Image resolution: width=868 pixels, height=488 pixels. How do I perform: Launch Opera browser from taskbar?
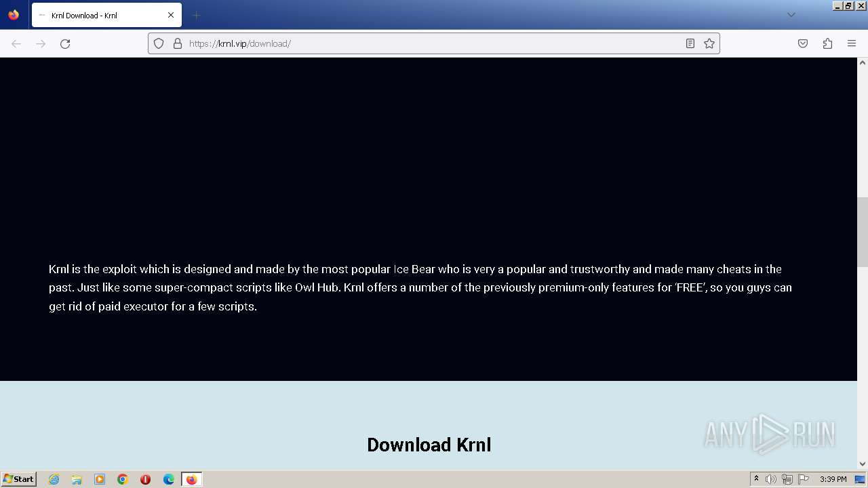point(145,479)
